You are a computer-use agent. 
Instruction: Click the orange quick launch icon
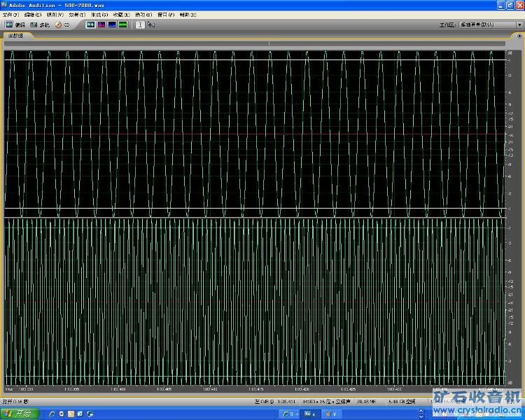click(x=71, y=414)
